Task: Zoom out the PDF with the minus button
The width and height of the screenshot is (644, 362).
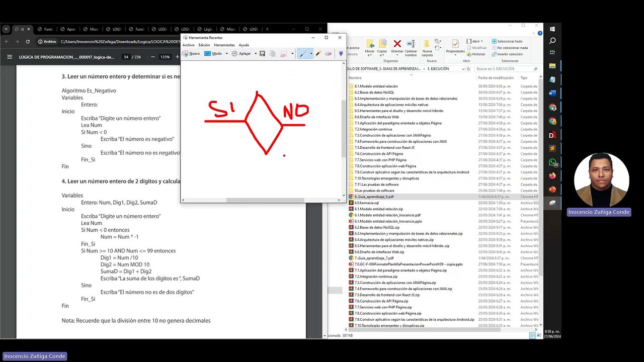Action: (x=153, y=57)
